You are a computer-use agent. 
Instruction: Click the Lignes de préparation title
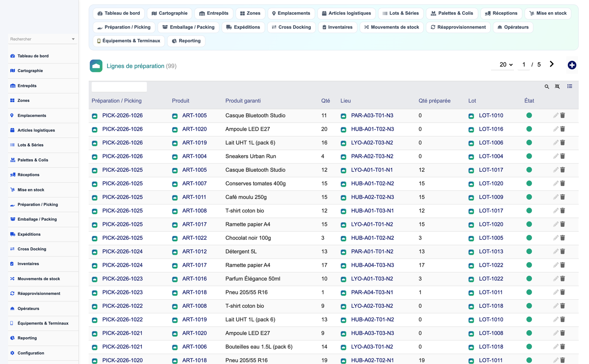point(135,66)
